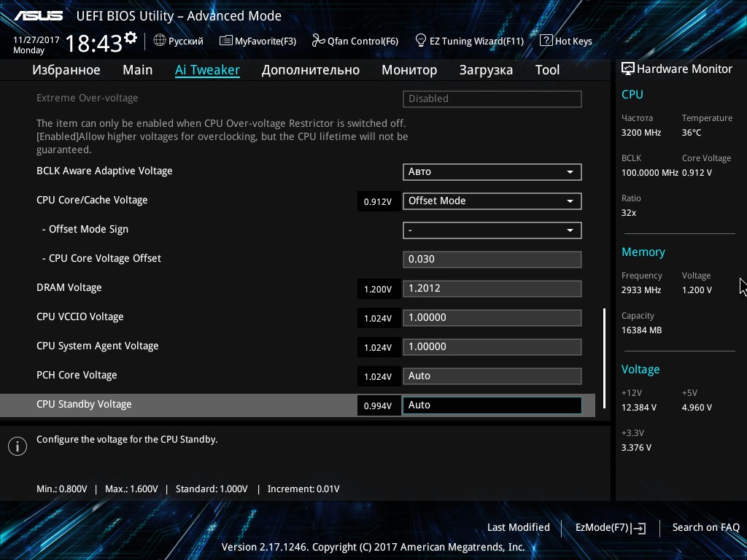
Task: Click the DRAM Voltage label
Action: (69, 287)
